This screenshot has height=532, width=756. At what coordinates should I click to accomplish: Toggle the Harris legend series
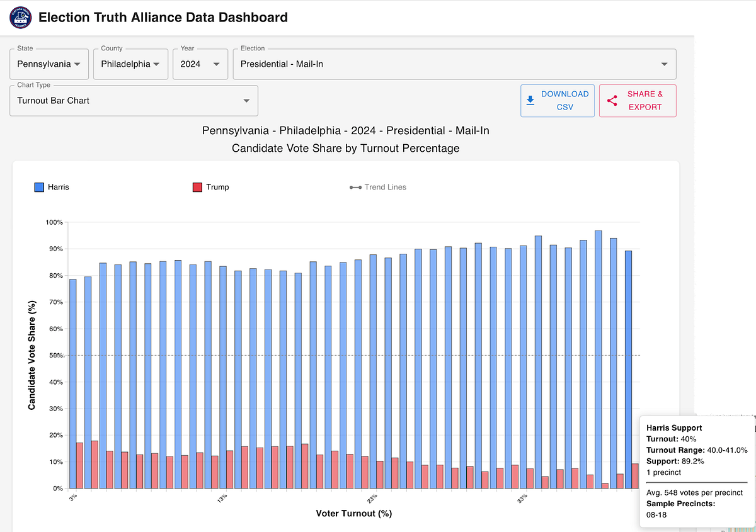tap(52, 187)
